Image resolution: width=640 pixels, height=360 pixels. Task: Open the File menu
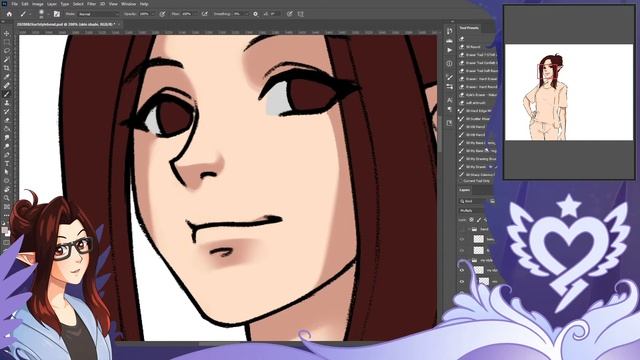click(x=14, y=4)
